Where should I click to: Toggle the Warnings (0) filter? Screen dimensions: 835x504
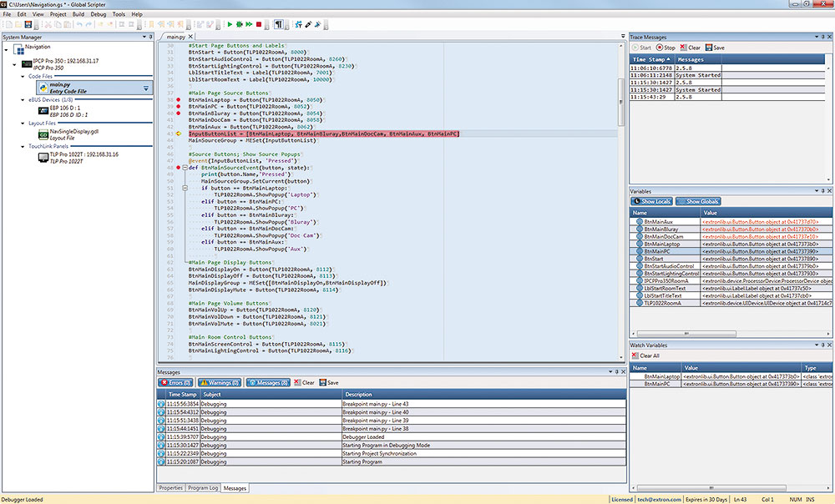220,382
